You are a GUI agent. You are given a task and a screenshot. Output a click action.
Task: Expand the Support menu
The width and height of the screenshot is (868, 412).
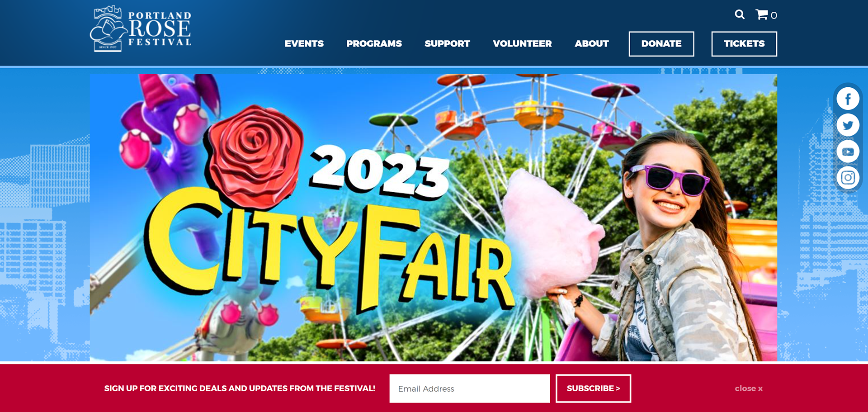[x=447, y=44]
